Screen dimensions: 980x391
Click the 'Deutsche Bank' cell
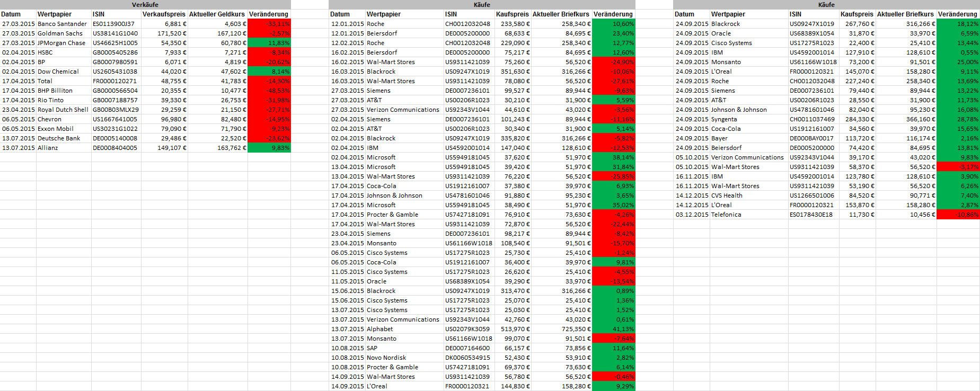pos(64,138)
